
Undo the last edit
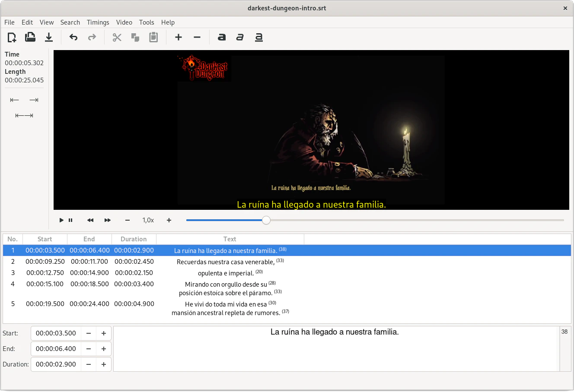coord(73,37)
